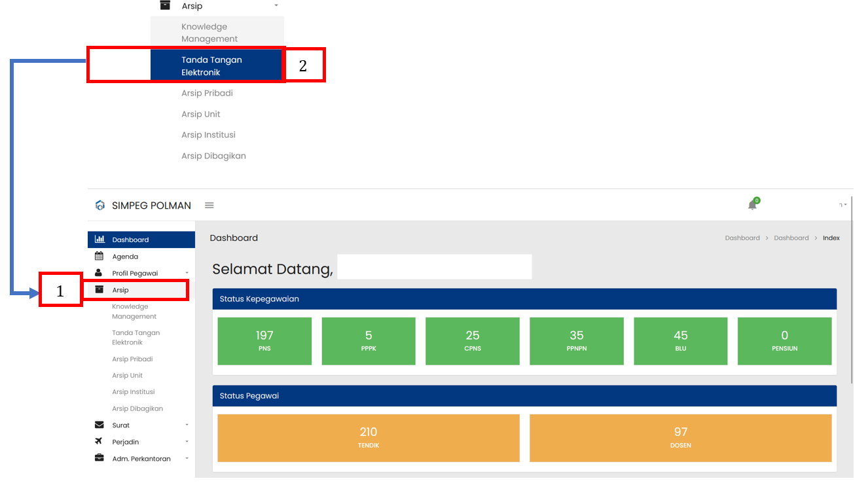Select the highlighted Tanda Tangan Elektronik menu item
The image size is (868, 485).
(x=216, y=66)
